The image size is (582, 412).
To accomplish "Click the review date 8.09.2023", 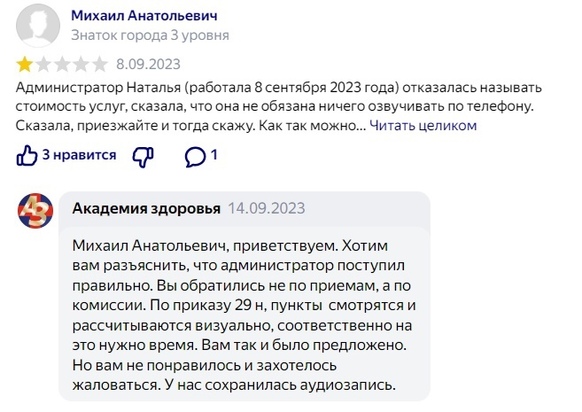I will (148, 64).
